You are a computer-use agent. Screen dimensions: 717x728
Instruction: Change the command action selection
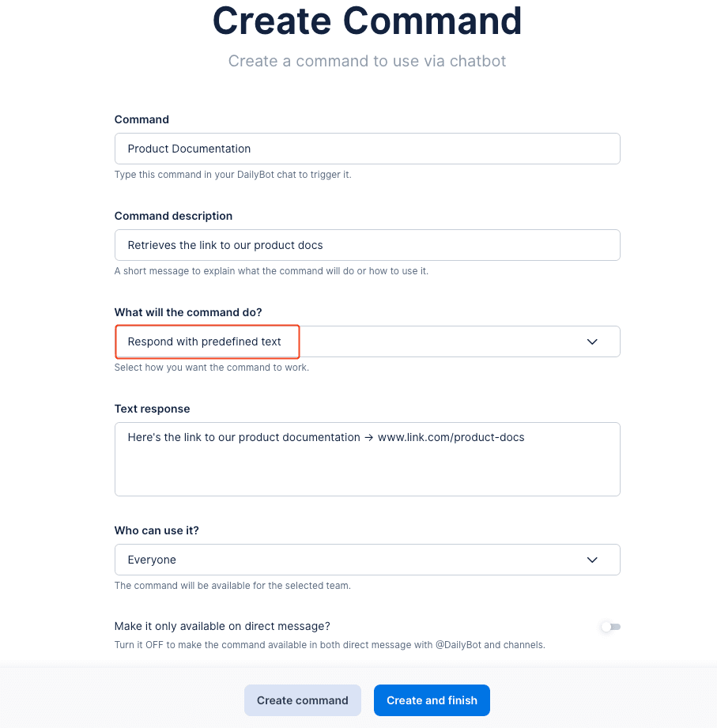tap(367, 341)
